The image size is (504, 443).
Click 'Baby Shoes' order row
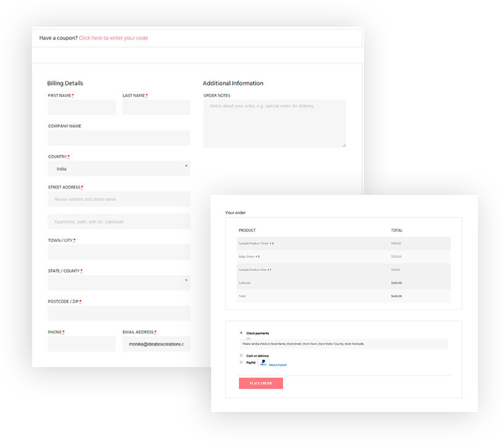tap(344, 256)
